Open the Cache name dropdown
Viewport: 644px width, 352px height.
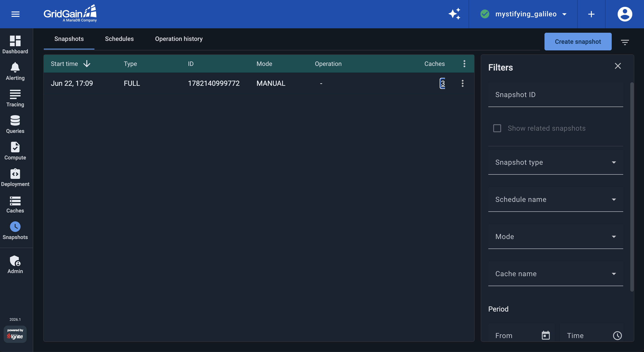[x=556, y=274]
